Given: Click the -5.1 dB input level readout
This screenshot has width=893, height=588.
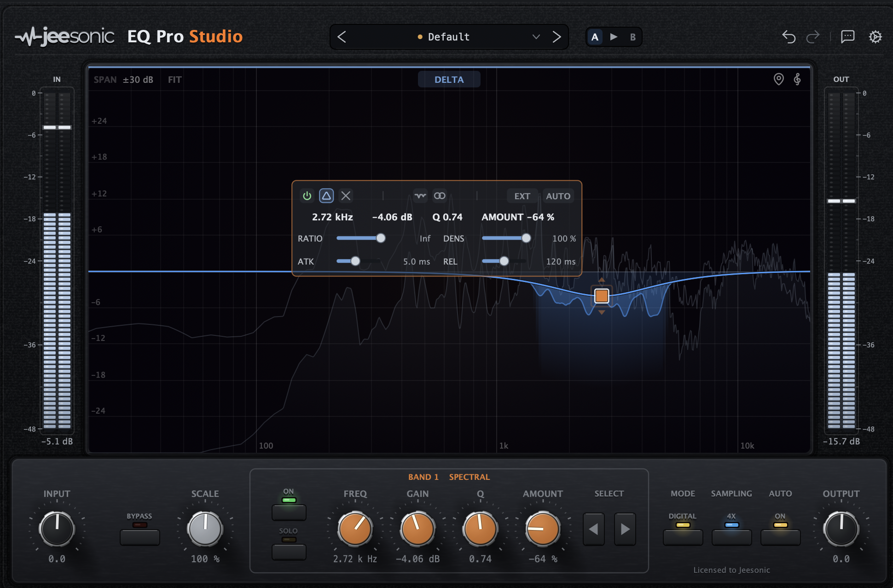Looking at the screenshot, I should coord(57,441).
